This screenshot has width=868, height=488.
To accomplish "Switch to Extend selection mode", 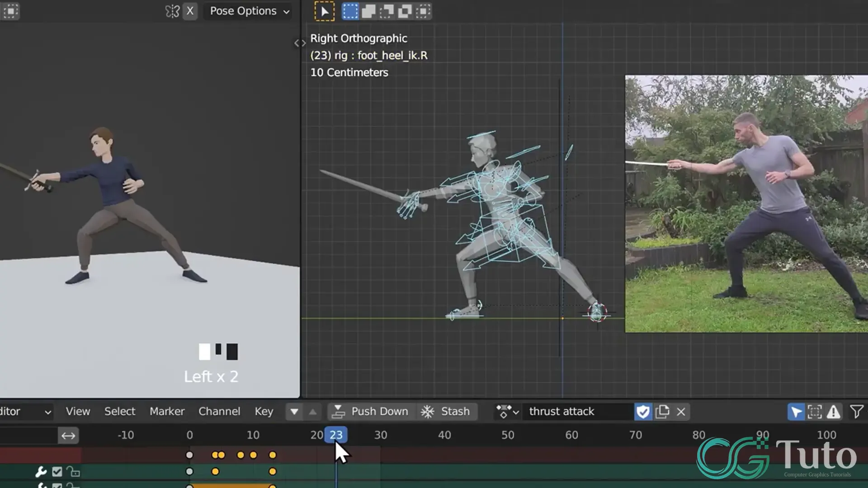I will click(368, 11).
